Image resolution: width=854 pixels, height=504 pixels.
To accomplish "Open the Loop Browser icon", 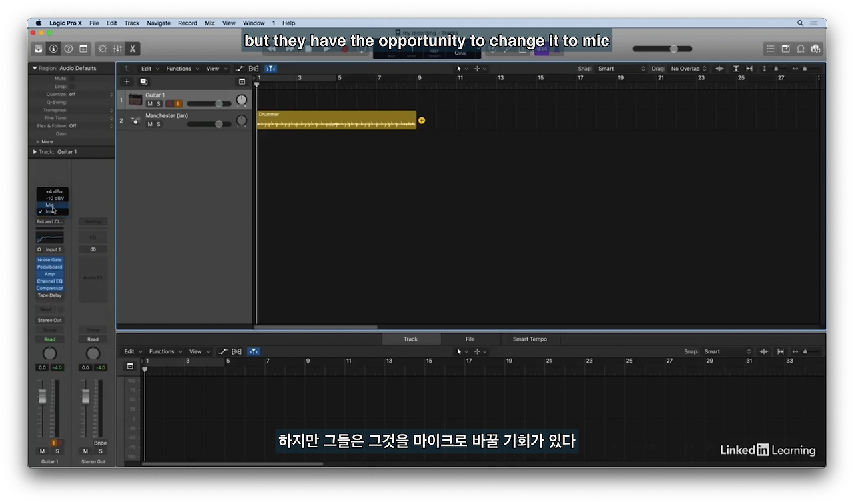I will point(800,49).
